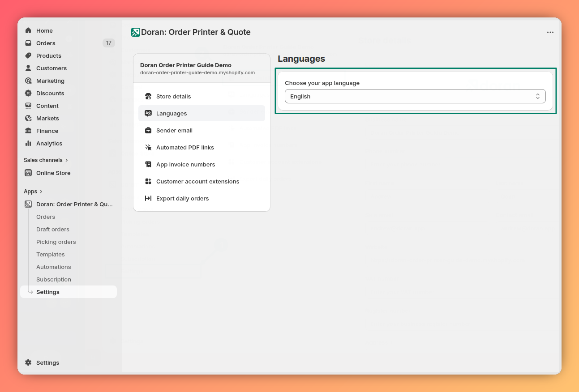
Task: Open Picking orders under Doran app
Action: click(x=56, y=242)
